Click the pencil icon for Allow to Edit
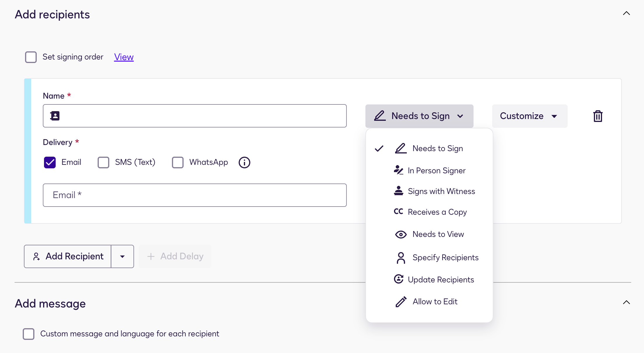This screenshot has width=644, height=353. 401,302
